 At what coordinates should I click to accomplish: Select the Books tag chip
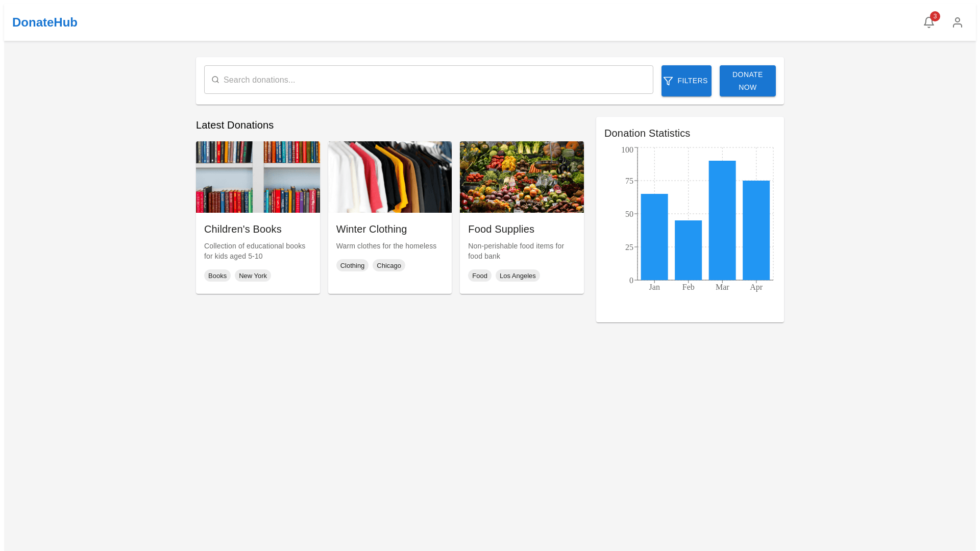[217, 275]
